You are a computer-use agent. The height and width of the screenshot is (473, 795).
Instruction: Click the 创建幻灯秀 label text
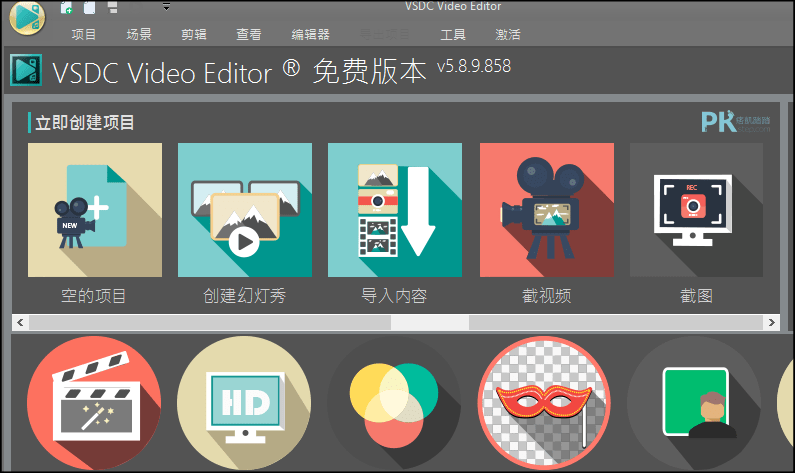(244, 296)
